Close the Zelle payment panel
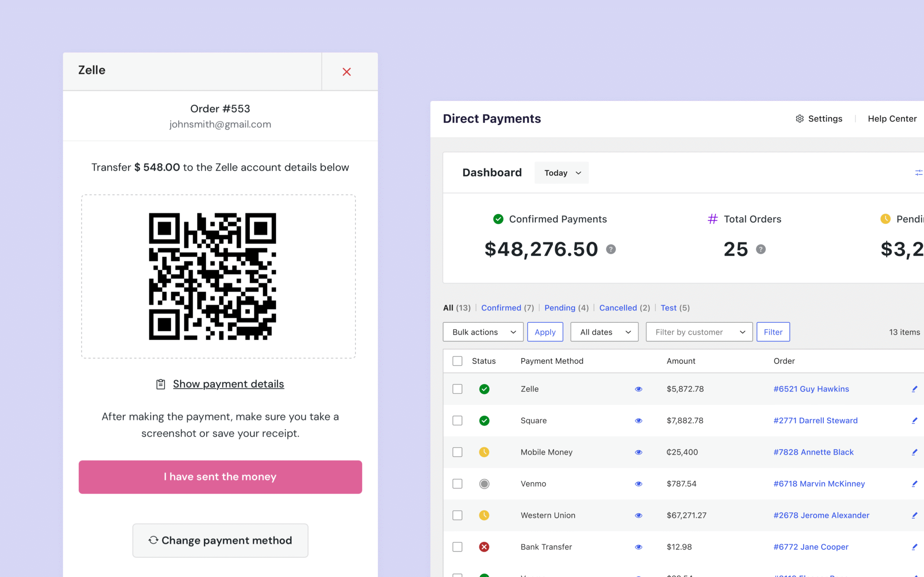The image size is (924, 577). click(x=347, y=72)
